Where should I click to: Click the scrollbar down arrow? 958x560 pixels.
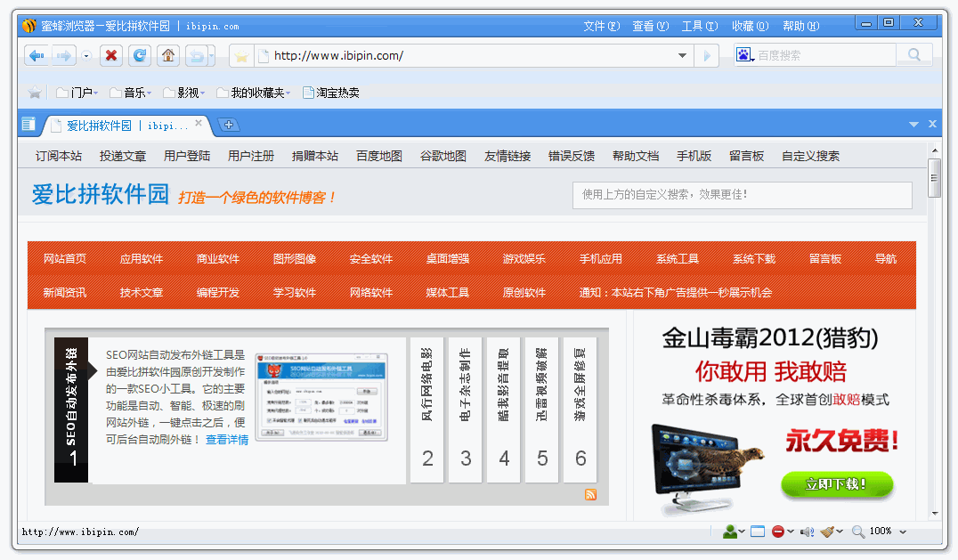[x=935, y=514]
